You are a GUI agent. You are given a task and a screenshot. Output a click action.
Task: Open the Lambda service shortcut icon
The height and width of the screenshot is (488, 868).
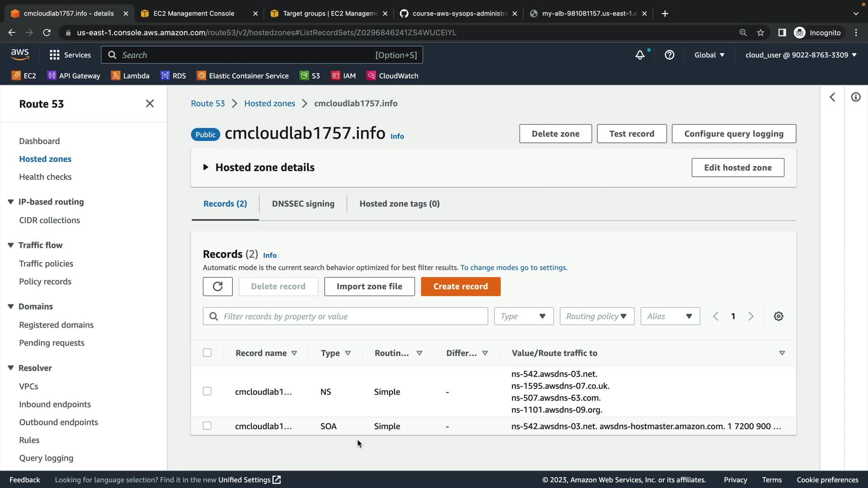point(116,75)
